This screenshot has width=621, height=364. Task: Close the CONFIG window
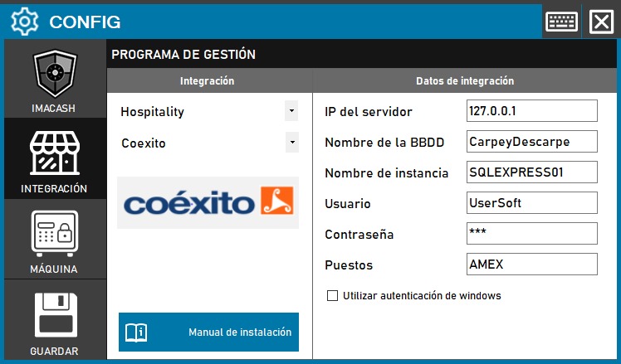tap(600, 21)
